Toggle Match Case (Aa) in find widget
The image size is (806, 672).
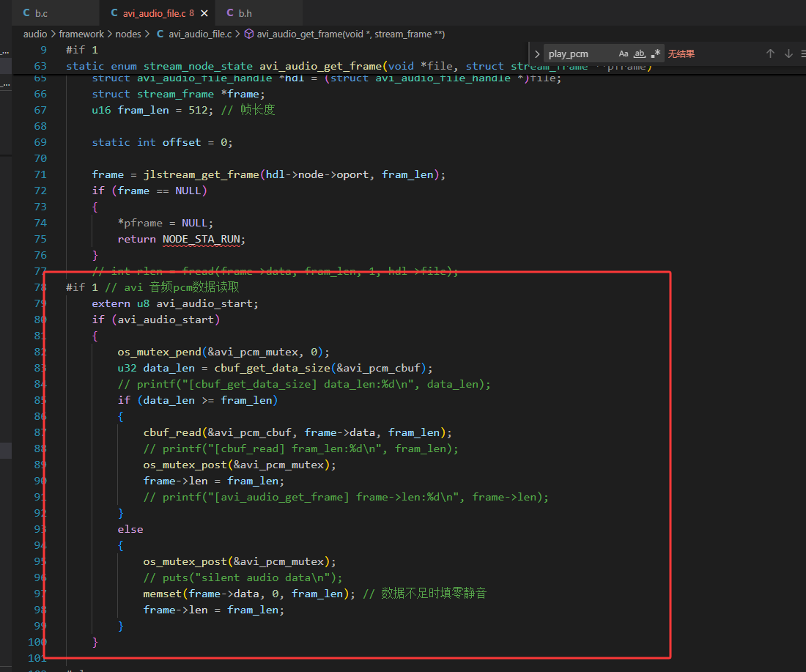[624, 53]
